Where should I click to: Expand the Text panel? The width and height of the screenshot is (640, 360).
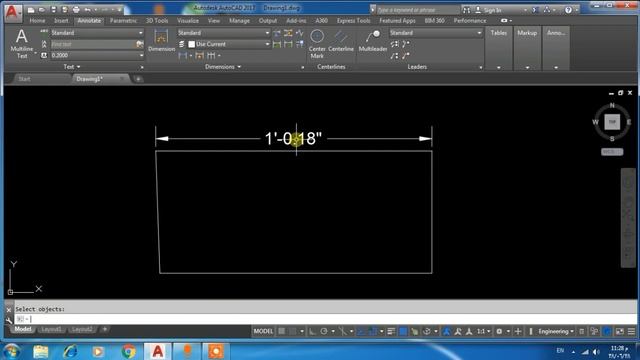pyautogui.click(x=72, y=67)
